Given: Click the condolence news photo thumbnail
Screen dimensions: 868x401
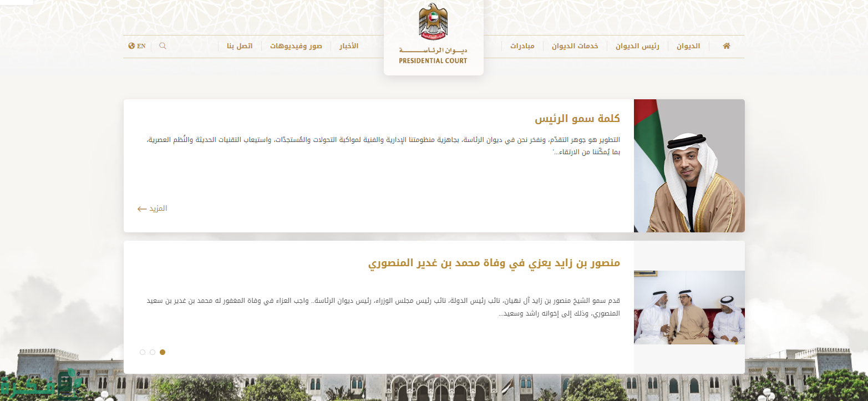Looking at the screenshot, I should click(x=689, y=307).
